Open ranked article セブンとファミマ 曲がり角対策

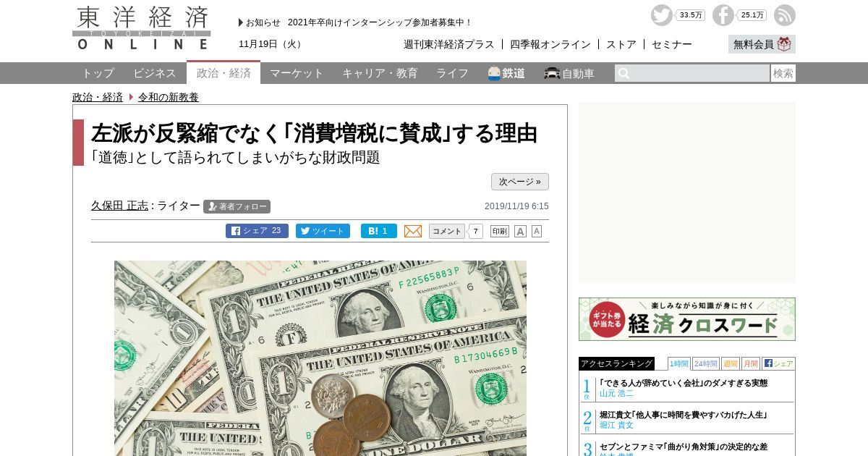coord(684,447)
